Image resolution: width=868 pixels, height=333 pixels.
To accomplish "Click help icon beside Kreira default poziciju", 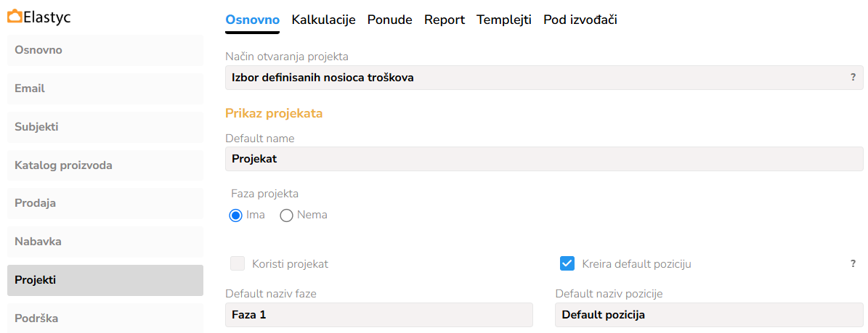I will click(853, 263).
